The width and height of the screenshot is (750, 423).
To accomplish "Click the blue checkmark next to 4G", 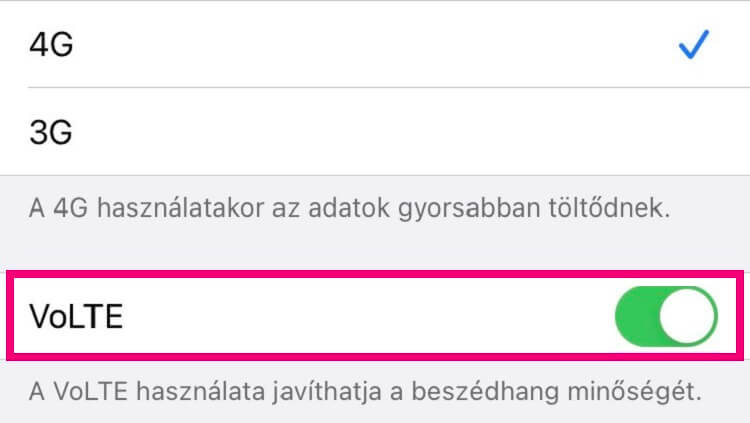I will coord(692,45).
